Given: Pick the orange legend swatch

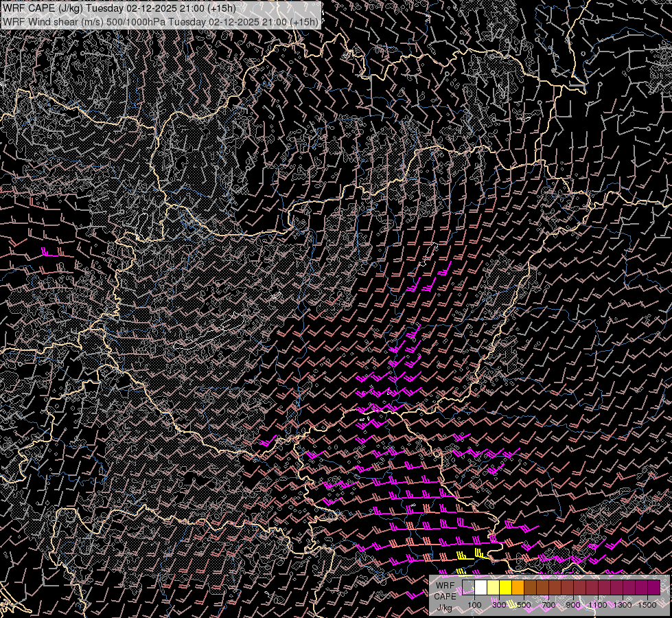Looking at the screenshot, I should click(518, 587).
